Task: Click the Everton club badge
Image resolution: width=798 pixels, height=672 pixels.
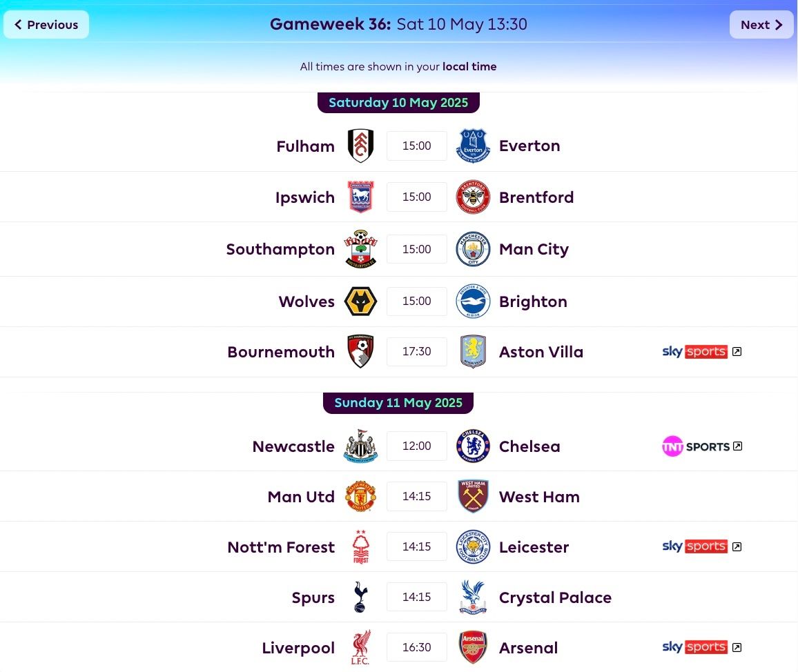Action: click(x=473, y=146)
